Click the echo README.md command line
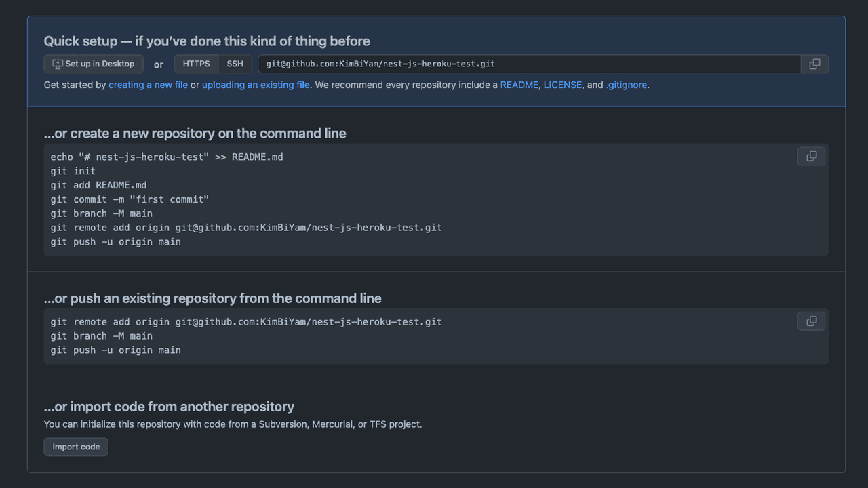The image size is (868, 488). [x=167, y=157]
